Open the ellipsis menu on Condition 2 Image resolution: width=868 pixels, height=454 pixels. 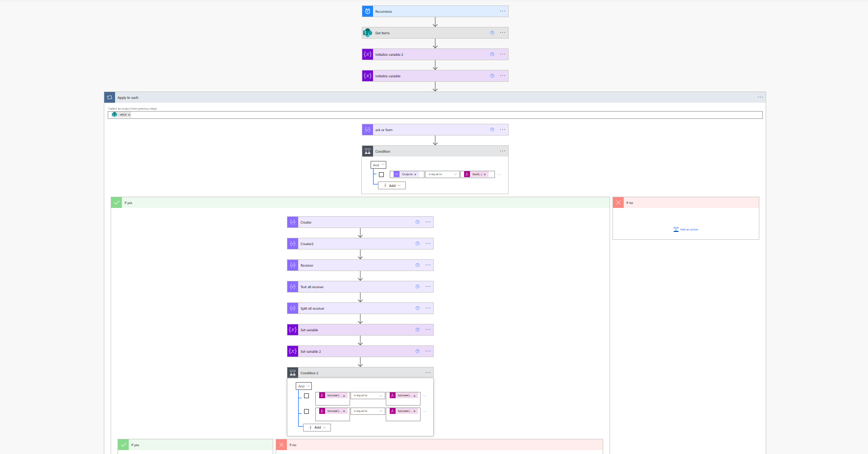point(428,373)
